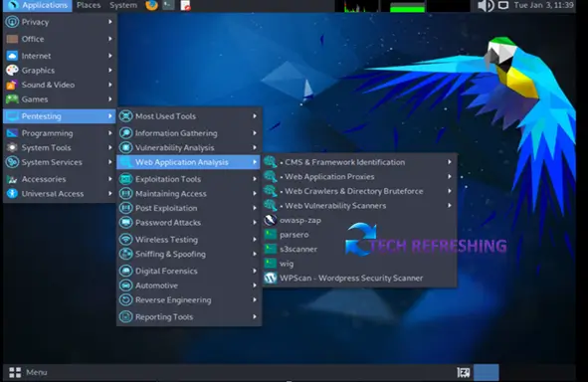Select the active workspace in switcher
The width and height of the screenshot is (588, 382).
(x=487, y=372)
